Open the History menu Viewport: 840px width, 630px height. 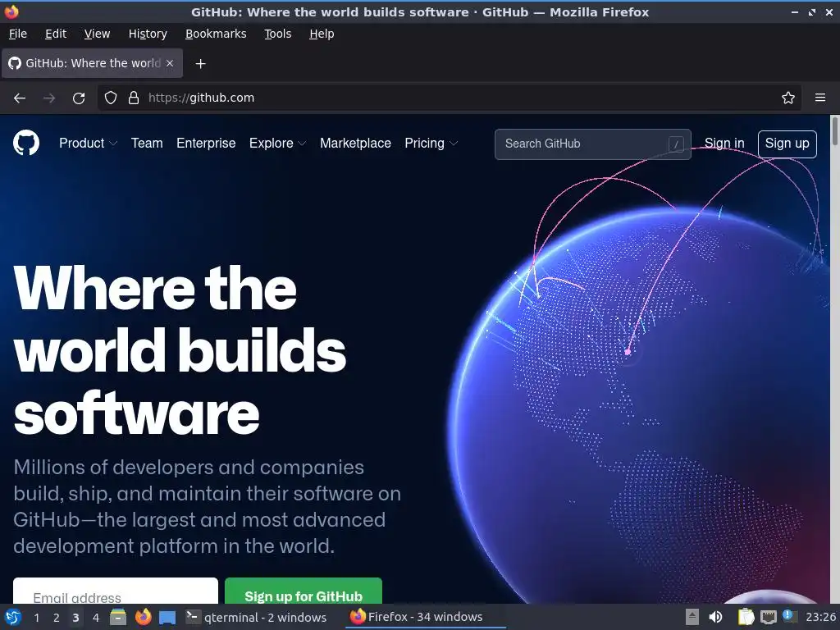click(148, 34)
